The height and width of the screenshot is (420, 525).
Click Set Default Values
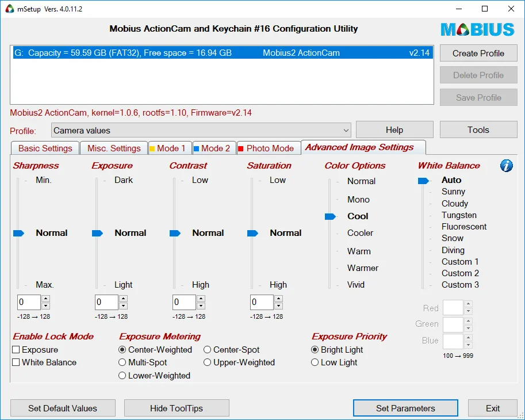(x=63, y=408)
